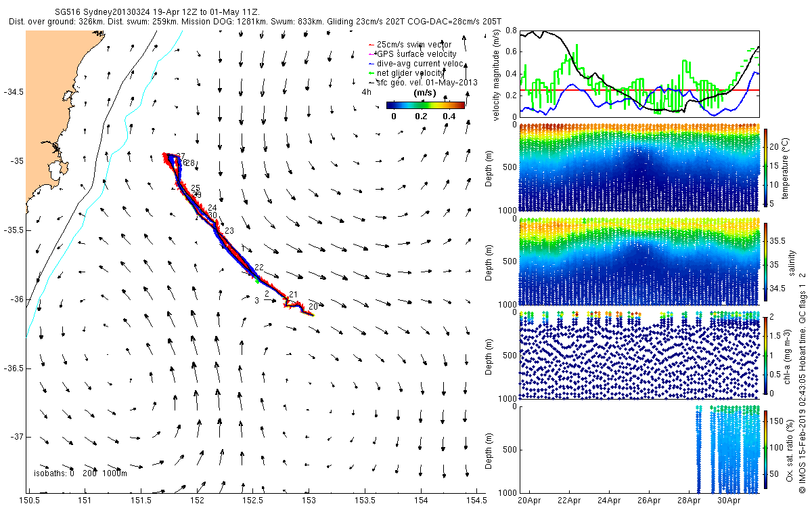Click the 'net glider velocity' legend entry

(405, 73)
